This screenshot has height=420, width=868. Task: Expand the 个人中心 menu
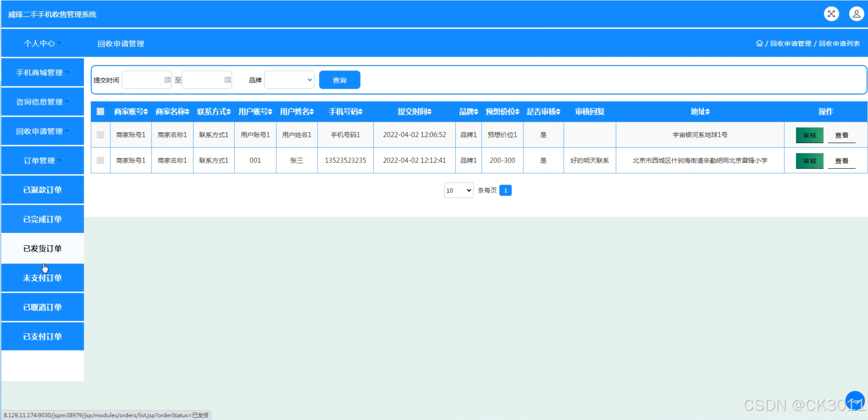[43, 43]
